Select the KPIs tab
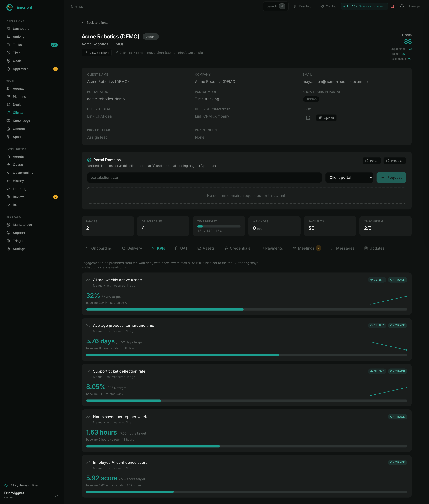The image size is (429, 504). click(x=158, y=248)
